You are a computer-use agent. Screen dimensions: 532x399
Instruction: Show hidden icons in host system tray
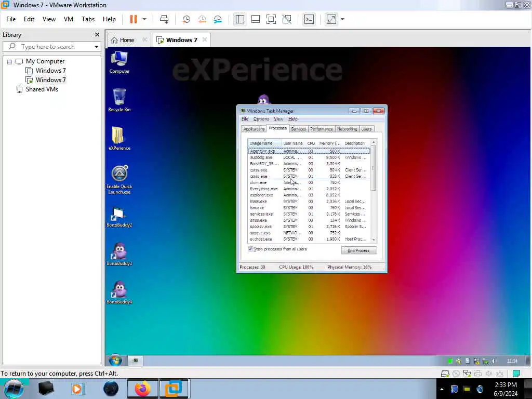[442, 389]
